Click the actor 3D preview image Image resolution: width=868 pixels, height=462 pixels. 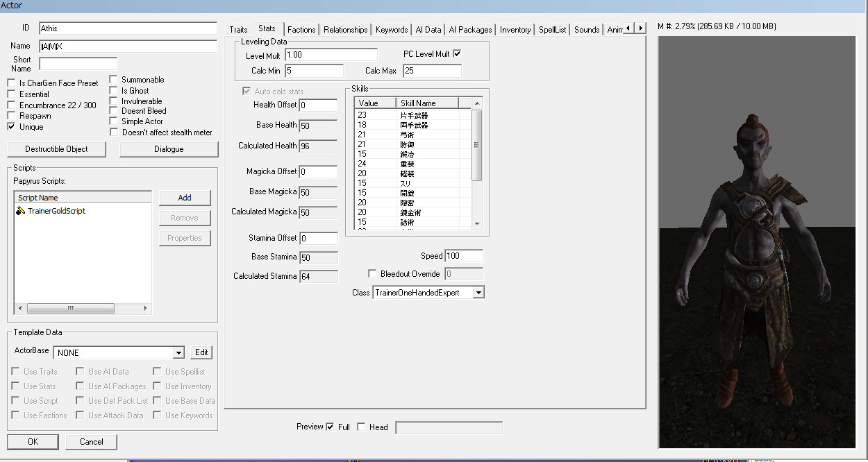[756, 242]
